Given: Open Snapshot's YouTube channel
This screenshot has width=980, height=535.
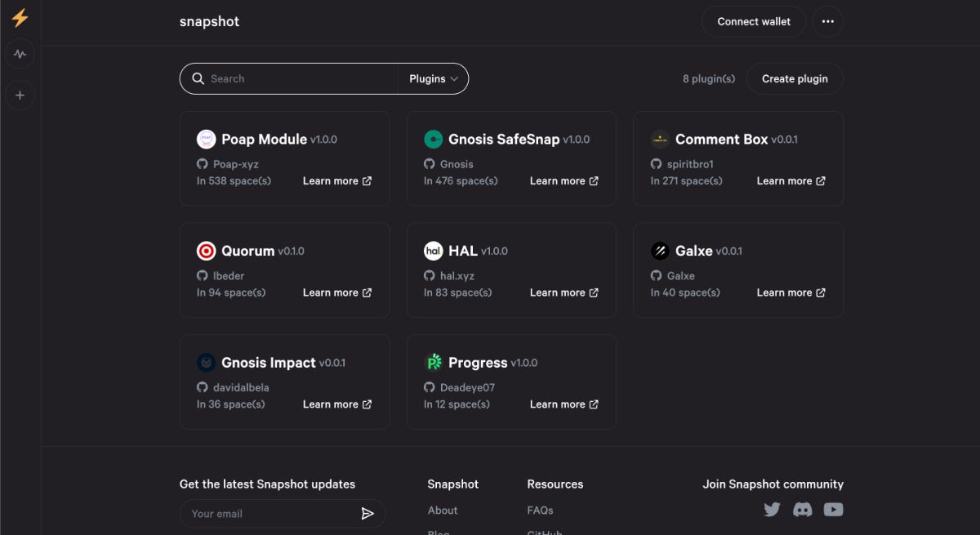Looking at the screenshot, I should point(834,510).
